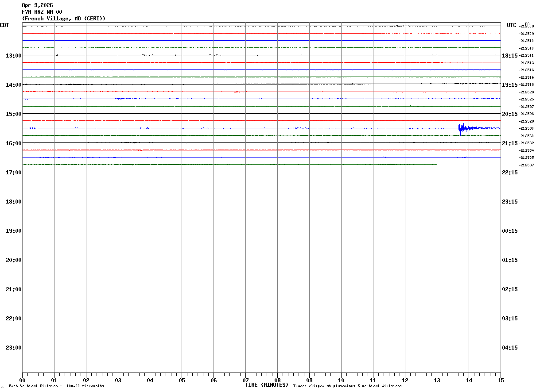Image resolution: width=536 pixels, height=392 pixels.
Task: Click the 16:00 CDT hour label
Action: 14,143
